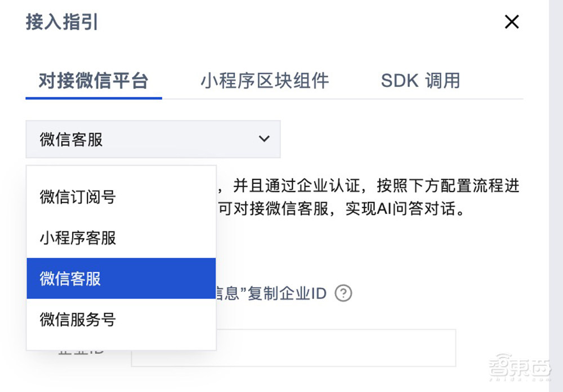
Task: Select 微信订阅号 from the dropdown list
Action: pyautogui.click(x=77, y=197)
